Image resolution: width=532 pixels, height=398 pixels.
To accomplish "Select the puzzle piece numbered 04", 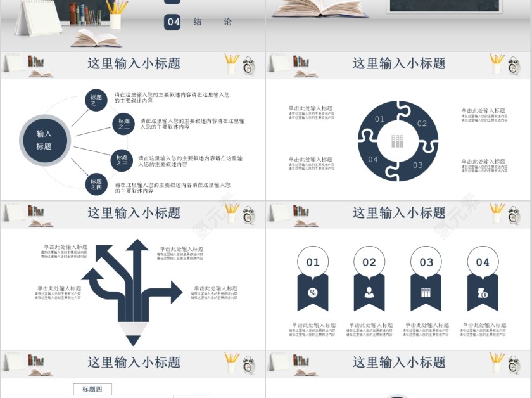I will (x=373, y=159).
